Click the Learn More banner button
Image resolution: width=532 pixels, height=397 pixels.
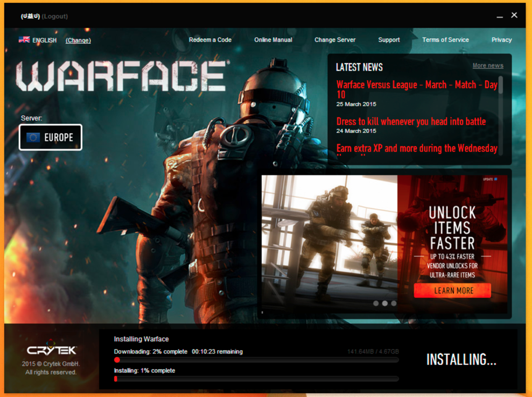point(452,290)
